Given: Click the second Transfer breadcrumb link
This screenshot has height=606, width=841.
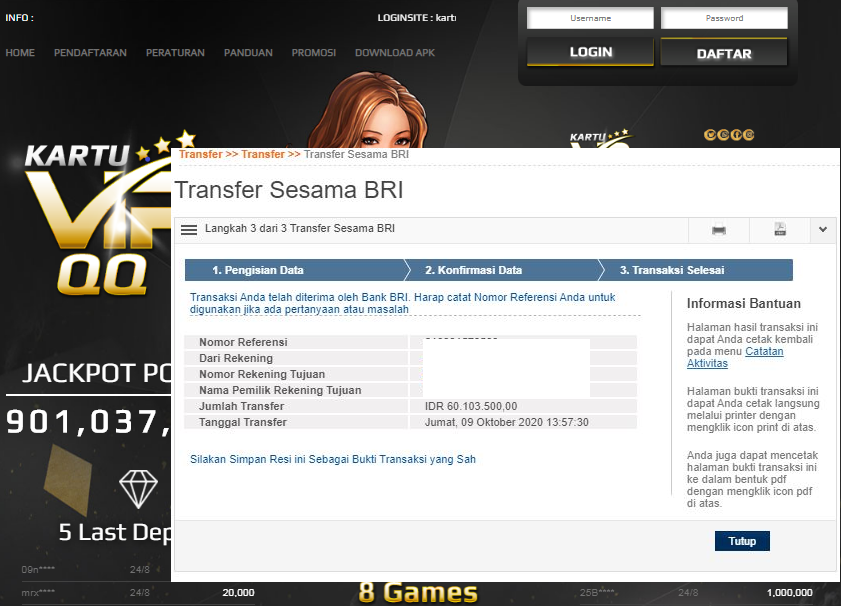Looking at the screenshot, I should point(263,154).
